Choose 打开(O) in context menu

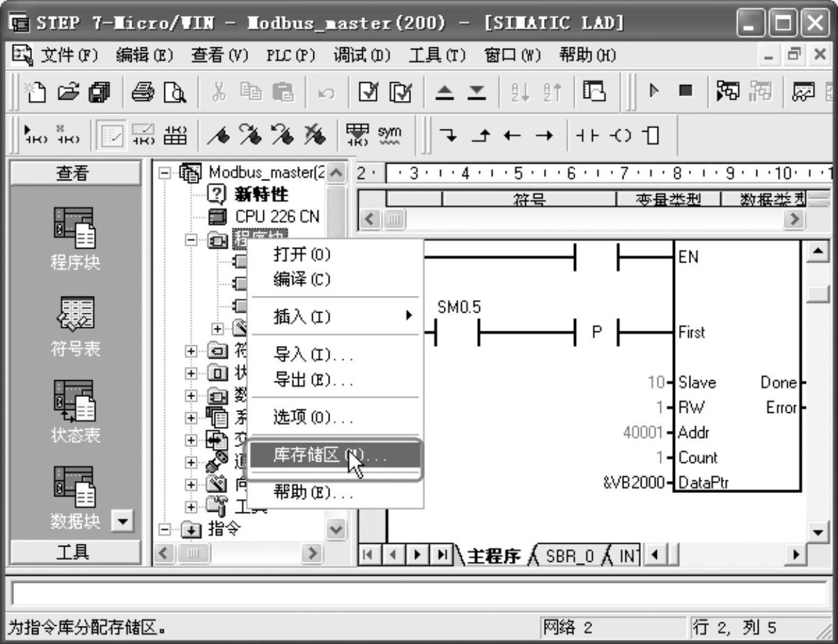coord(335,255)
